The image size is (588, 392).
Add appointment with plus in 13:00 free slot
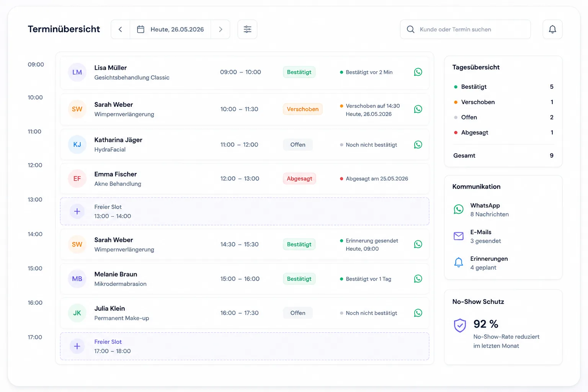[x=77, y=211]
